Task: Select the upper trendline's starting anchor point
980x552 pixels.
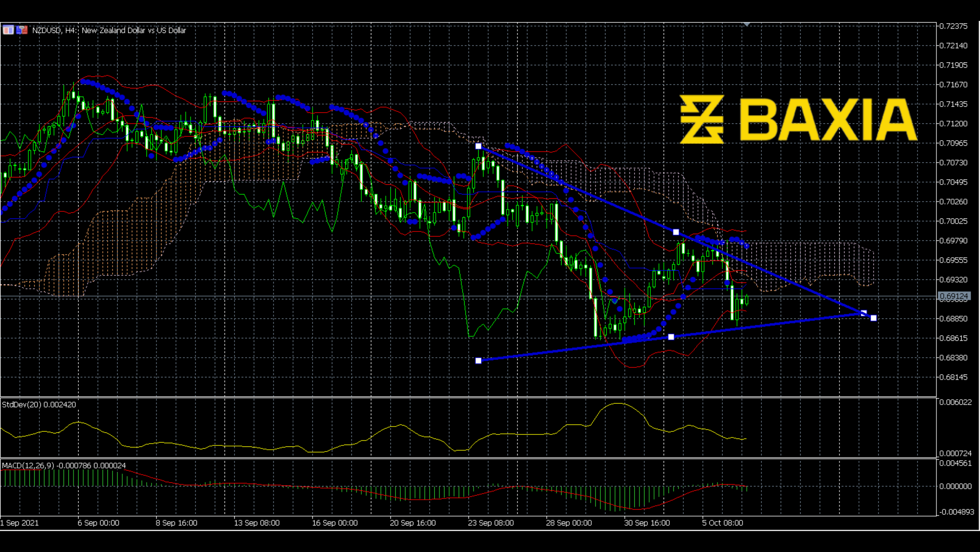Action: (478, 147)
